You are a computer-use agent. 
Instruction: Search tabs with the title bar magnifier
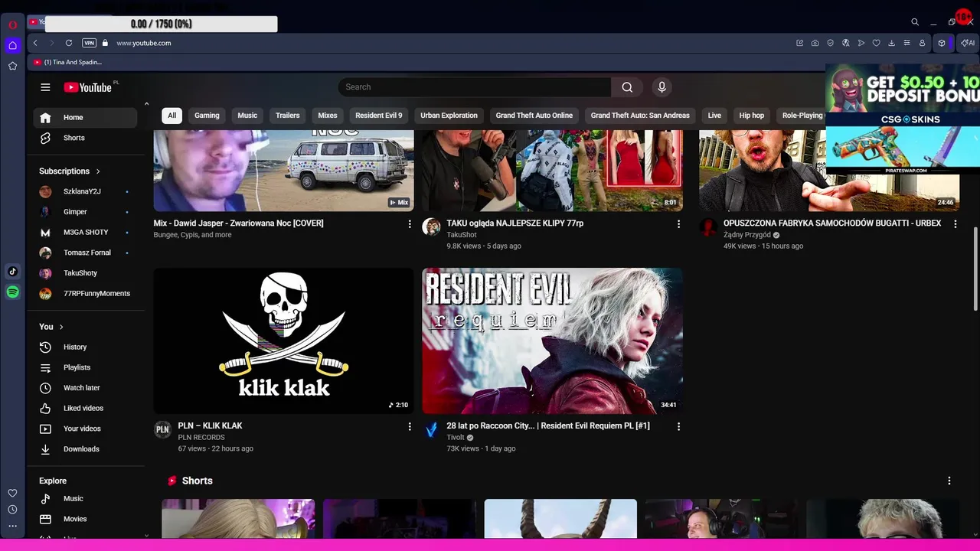coord(914,22)
